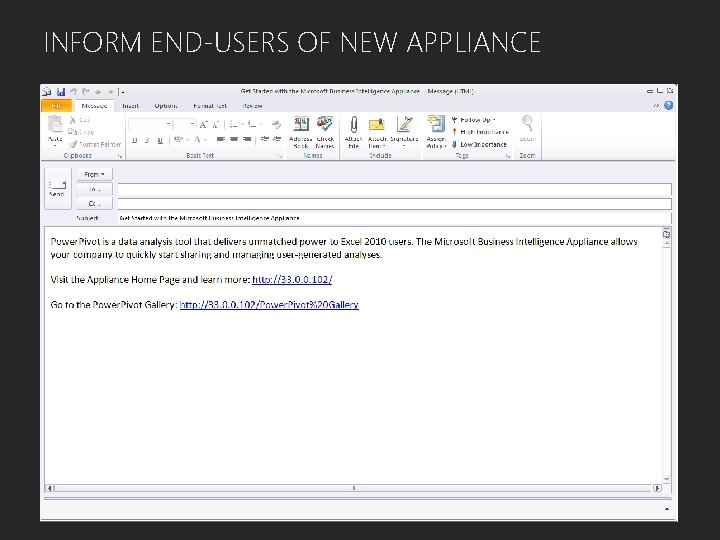Mark message as Low Importance
Image resolution: width=720 pixels, height=540 pixels.
pos(479,144)
